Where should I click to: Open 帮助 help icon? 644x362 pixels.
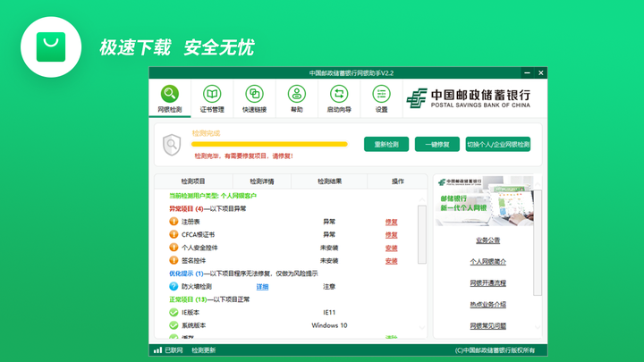[x=297, y=98]
